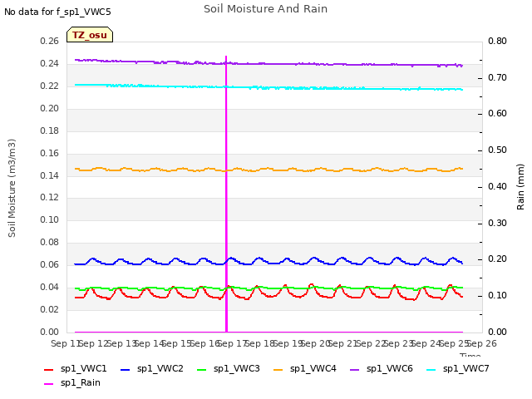The image size is (532, 399).
Task: Select the sp1_VWC6 legend label
Action: tap(390, 369)
